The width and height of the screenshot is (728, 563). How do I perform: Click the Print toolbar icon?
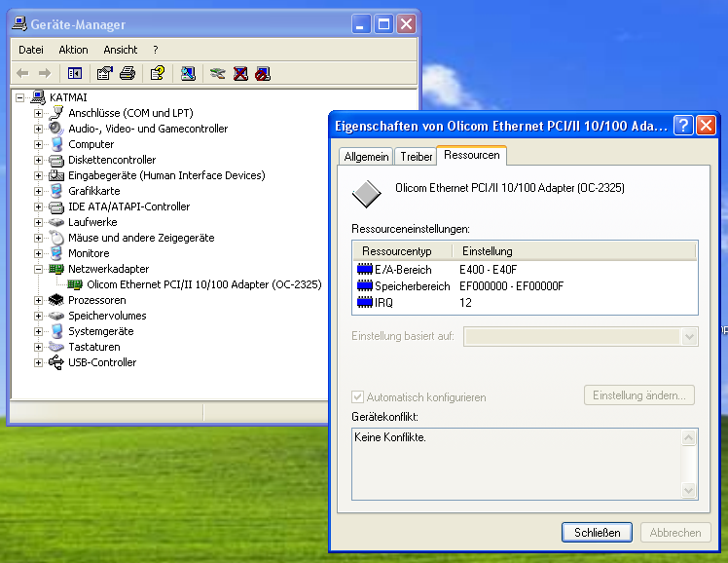(127, 73)
